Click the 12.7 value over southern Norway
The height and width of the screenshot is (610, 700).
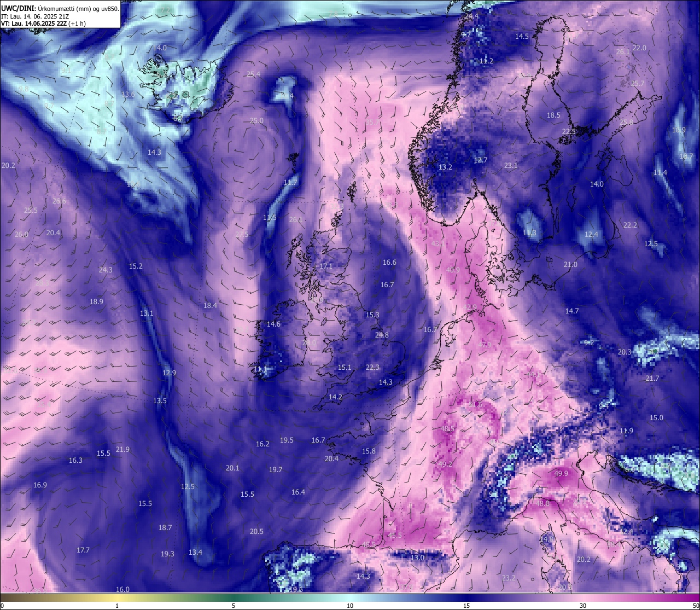click(x=480, y=160)
